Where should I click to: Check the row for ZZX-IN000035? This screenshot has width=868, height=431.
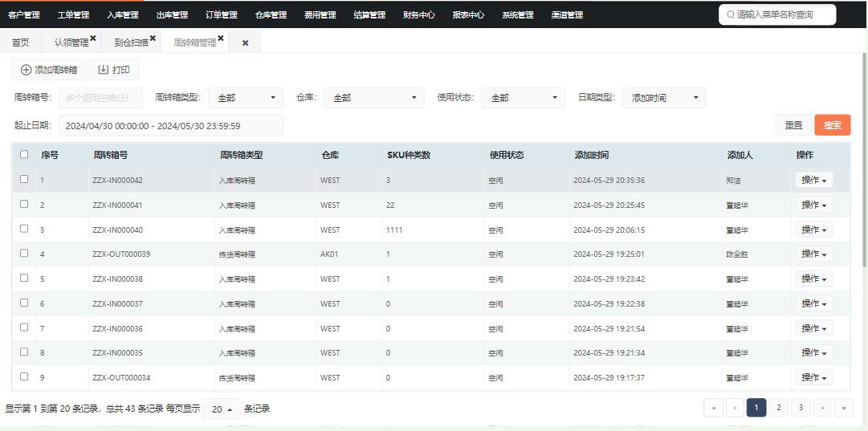pyautogui.click(x=24, y=352)
